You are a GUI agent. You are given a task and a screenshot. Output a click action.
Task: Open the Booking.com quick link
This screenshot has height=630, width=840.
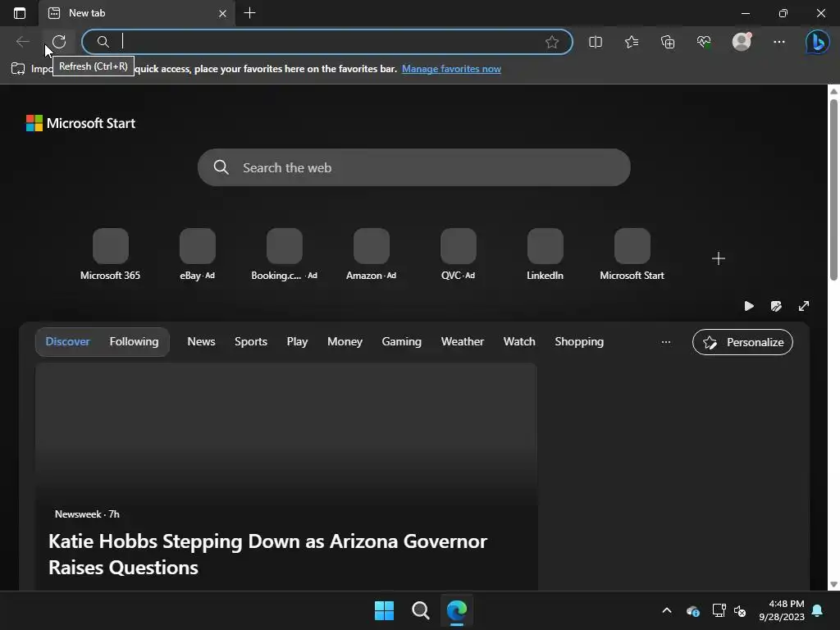click(x=284, y=254)
